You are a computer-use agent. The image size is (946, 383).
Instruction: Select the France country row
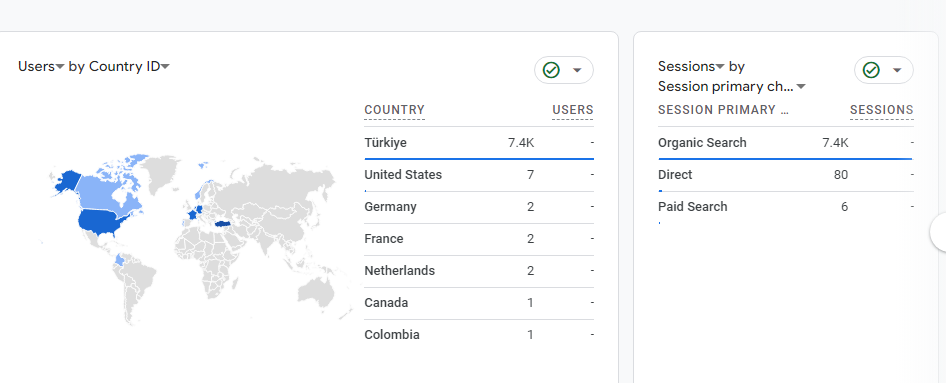click(x=479, y=239)
